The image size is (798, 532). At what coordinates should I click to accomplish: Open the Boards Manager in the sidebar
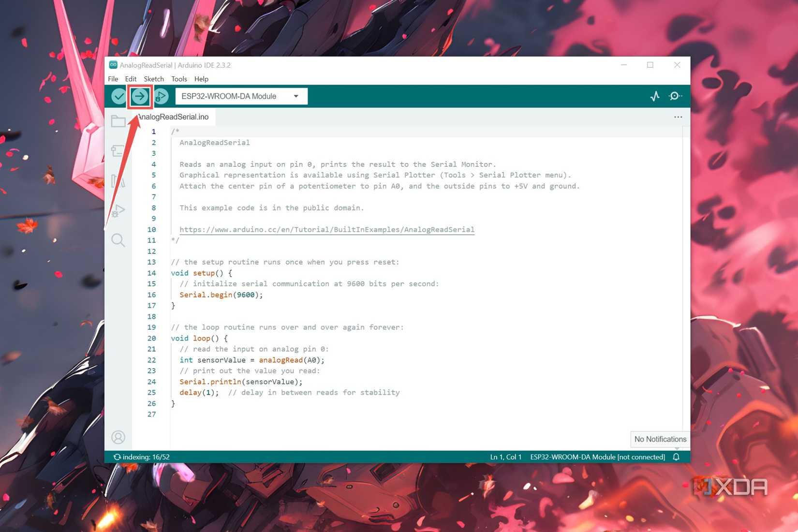118,151
